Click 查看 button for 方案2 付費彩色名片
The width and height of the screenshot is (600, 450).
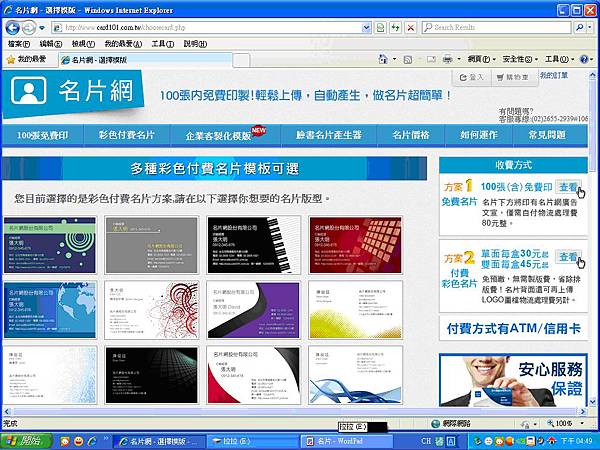(x=568, y=257)
